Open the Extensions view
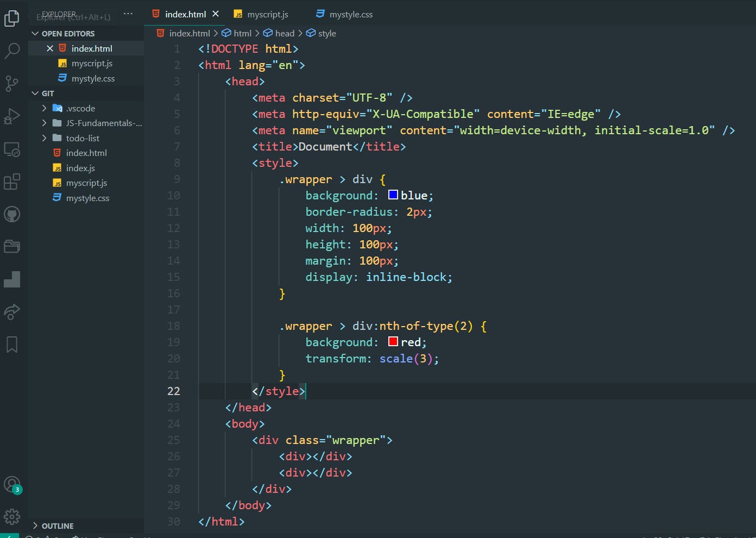The image size is (756, 538). (x=12, y=182)
